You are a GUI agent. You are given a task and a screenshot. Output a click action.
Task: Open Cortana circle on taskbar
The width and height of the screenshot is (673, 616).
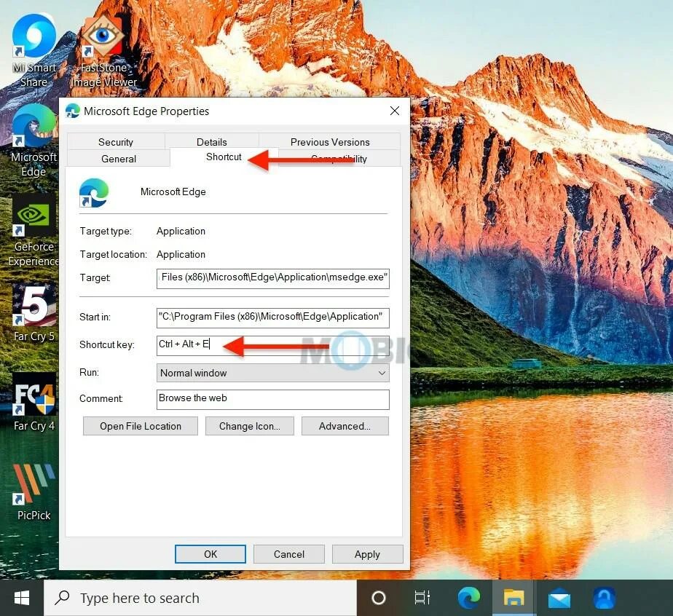point(379,598)
